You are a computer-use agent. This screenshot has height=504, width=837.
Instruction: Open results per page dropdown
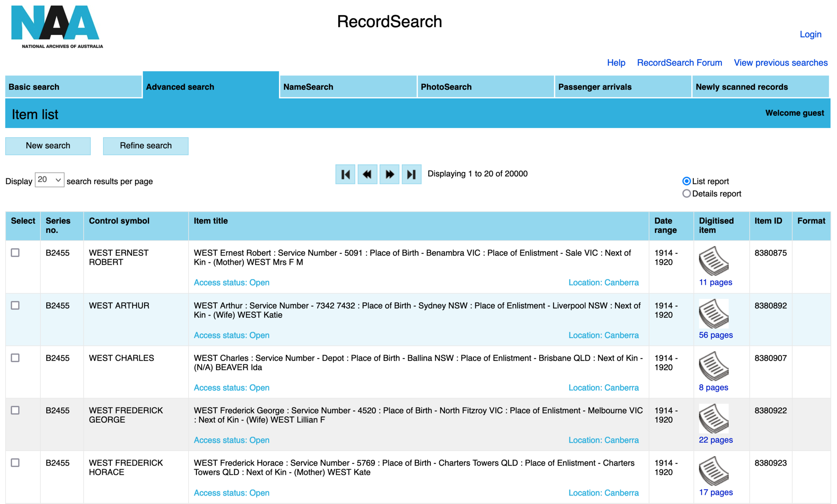pos(49,180)
